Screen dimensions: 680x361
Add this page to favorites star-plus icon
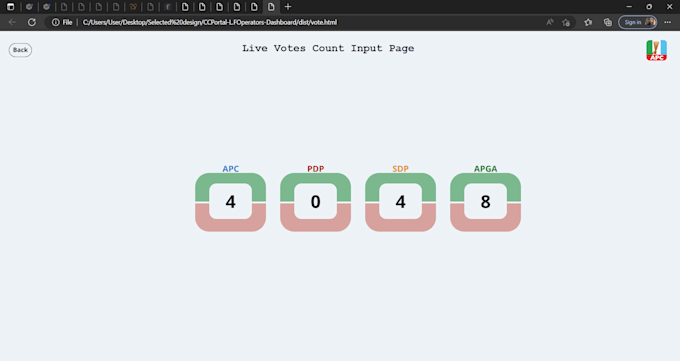click(566, 22)
